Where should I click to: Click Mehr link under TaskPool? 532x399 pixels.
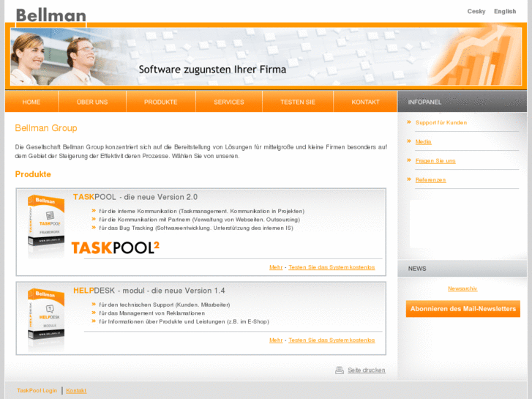point(276,267)
